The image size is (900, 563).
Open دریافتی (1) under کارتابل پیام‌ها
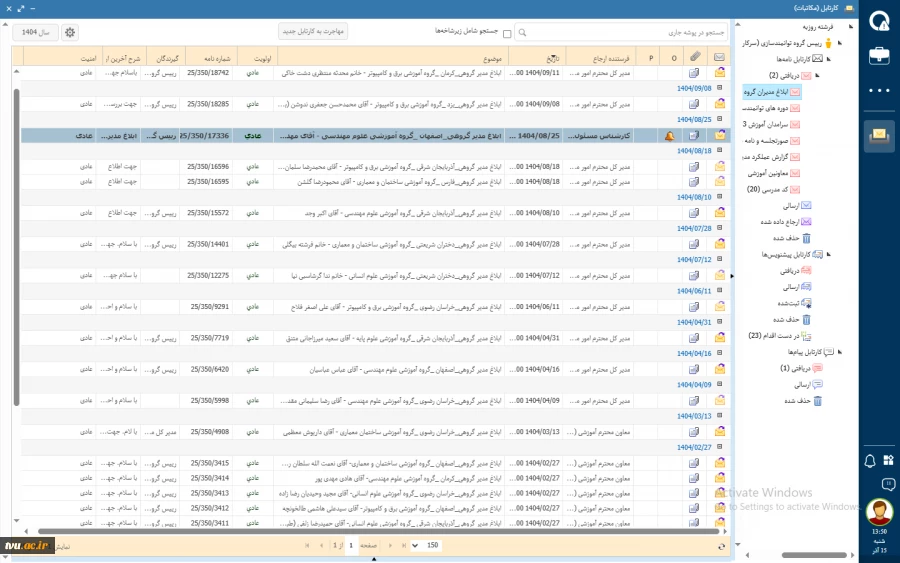pos(801,368)
